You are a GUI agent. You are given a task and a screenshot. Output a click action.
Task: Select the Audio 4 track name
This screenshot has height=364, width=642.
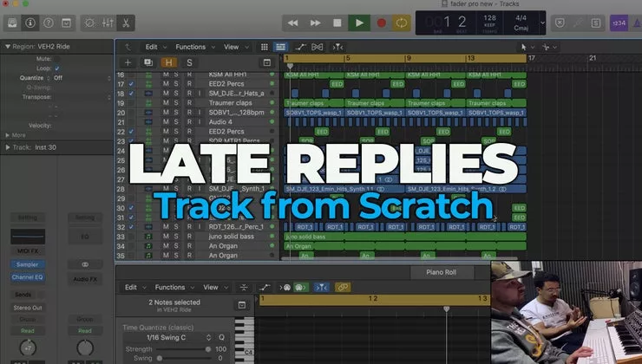[220, 122]
